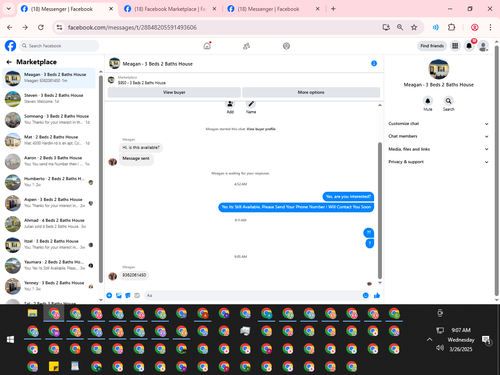
Task: Open the Windows Start menu
Action: [10, 339]
